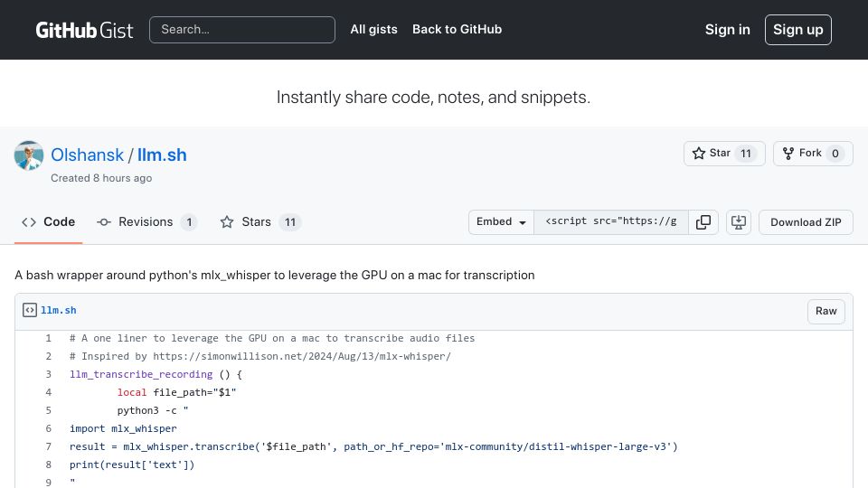Switch to the Revisions tab
The width and height of the screenshot is (868, 488).
pyautogui.click(x=146, y=222)
